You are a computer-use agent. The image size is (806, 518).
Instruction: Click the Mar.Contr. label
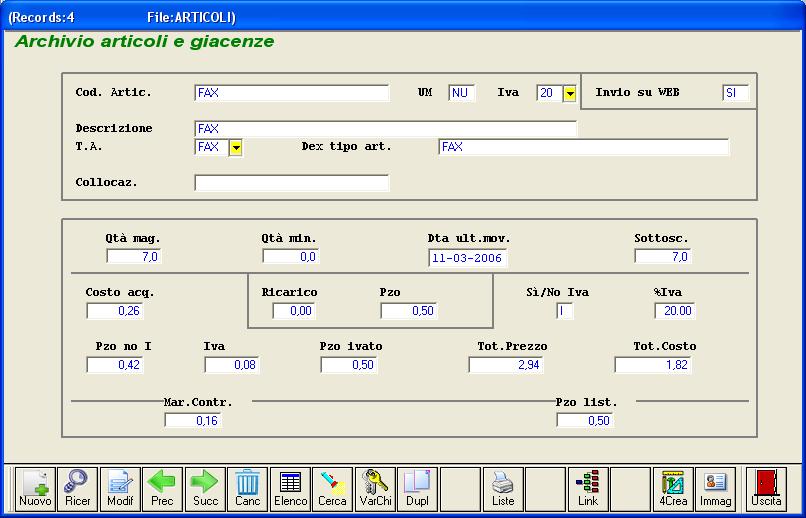coord(198,402)
